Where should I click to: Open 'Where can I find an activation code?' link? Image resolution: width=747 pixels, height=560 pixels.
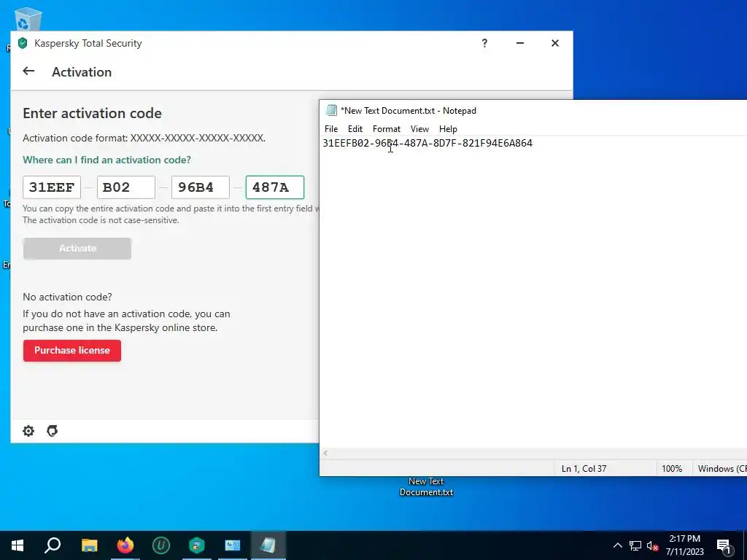tap(107, 160)
